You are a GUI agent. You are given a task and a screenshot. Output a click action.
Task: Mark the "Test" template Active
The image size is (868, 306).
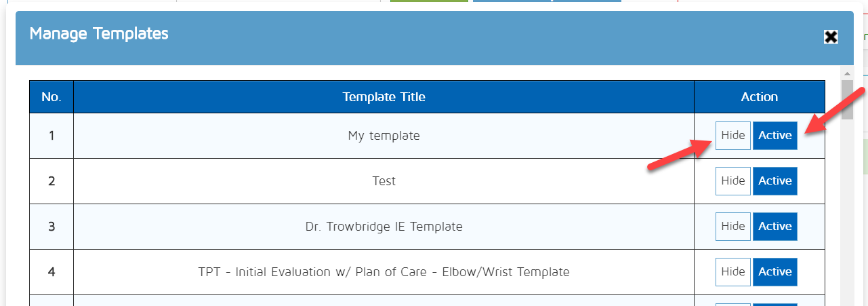774,181
